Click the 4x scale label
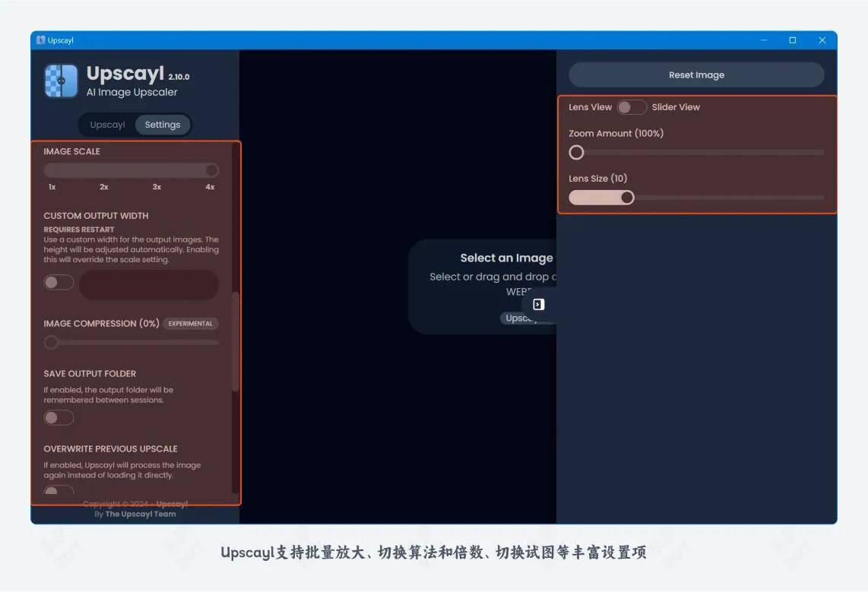The height and width of the screenshot is (592, 868). pos(210,187)
